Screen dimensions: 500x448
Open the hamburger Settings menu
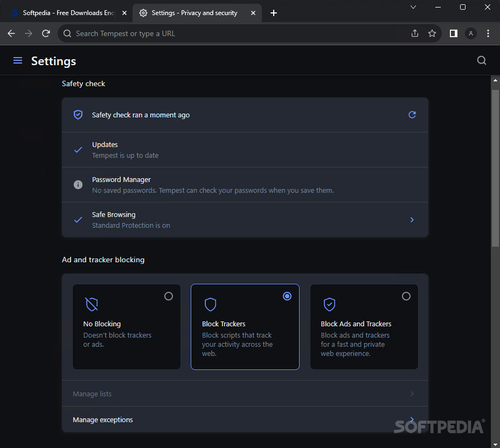pyautogui.click(x=18, y=60)
